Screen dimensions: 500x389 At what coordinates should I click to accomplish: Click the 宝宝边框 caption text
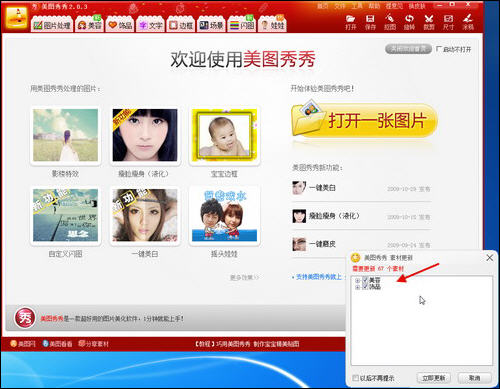point(224,173)
